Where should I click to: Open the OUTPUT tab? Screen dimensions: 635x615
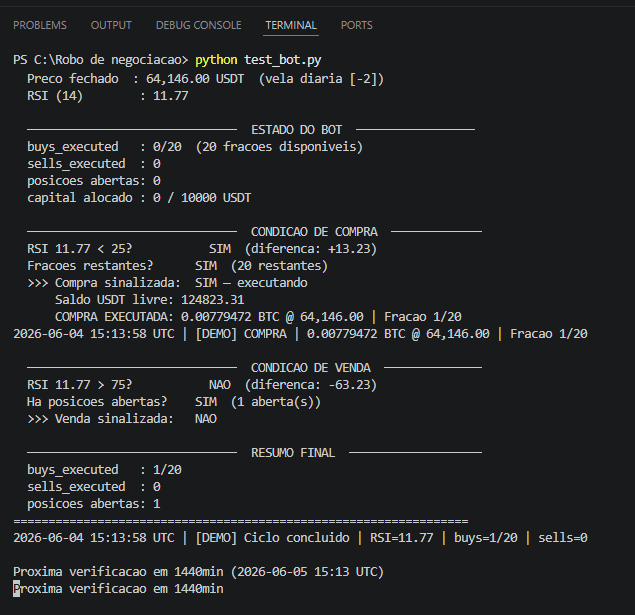[111, 25]
